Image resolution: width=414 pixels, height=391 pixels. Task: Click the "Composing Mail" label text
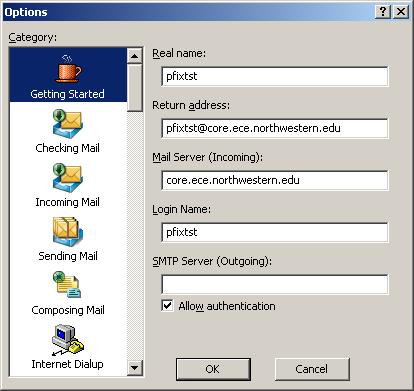68,310
